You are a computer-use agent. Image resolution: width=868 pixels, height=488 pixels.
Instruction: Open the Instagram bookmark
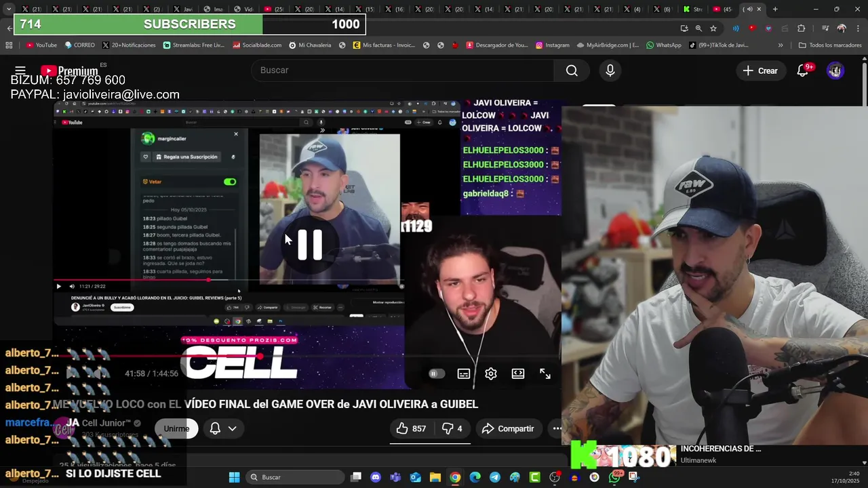(x=552, y=45)
